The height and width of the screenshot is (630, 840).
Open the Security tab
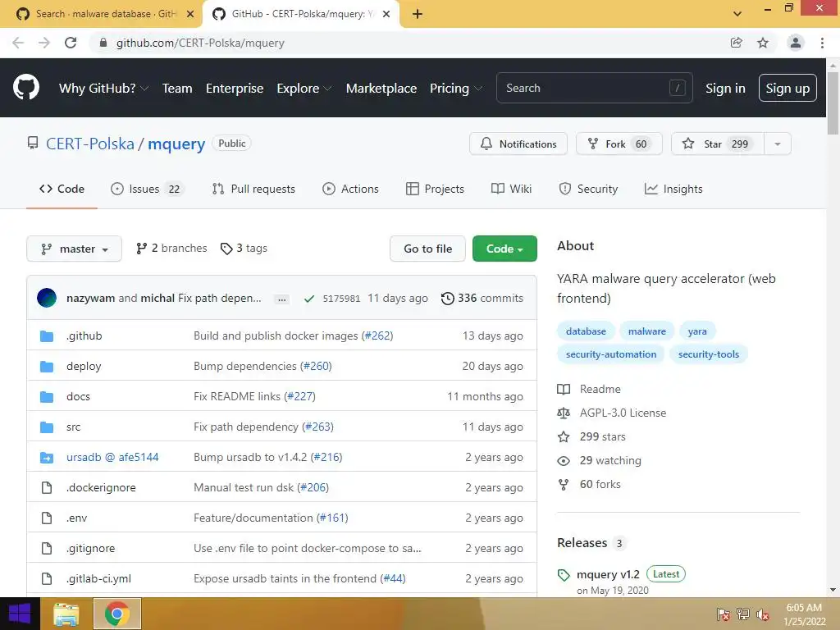click(588, 189)
